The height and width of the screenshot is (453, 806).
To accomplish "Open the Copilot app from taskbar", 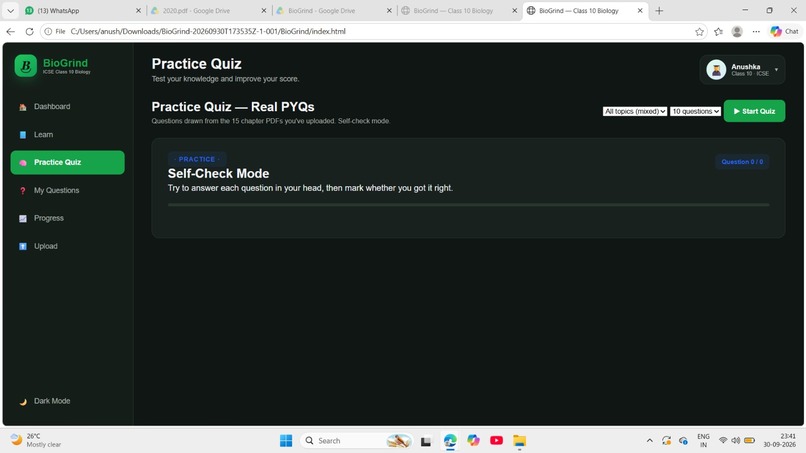I will point(473,441).
